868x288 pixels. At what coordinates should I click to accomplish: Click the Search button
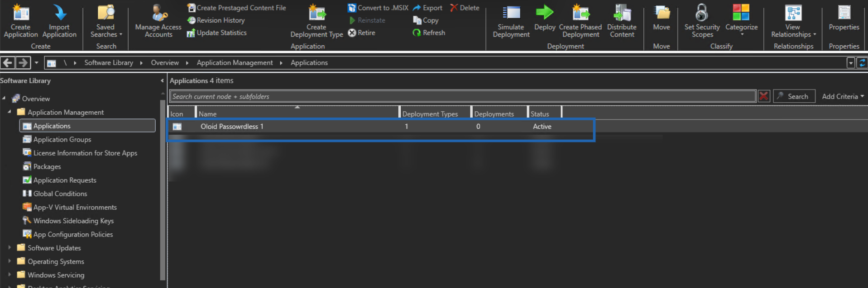pyautogui.click(x=794, y=96)
